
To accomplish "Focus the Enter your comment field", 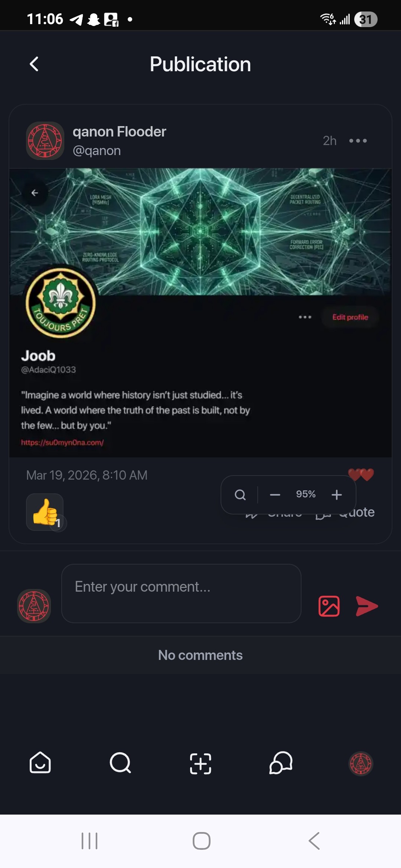I will pyautogui.click(x=181, y=593).
